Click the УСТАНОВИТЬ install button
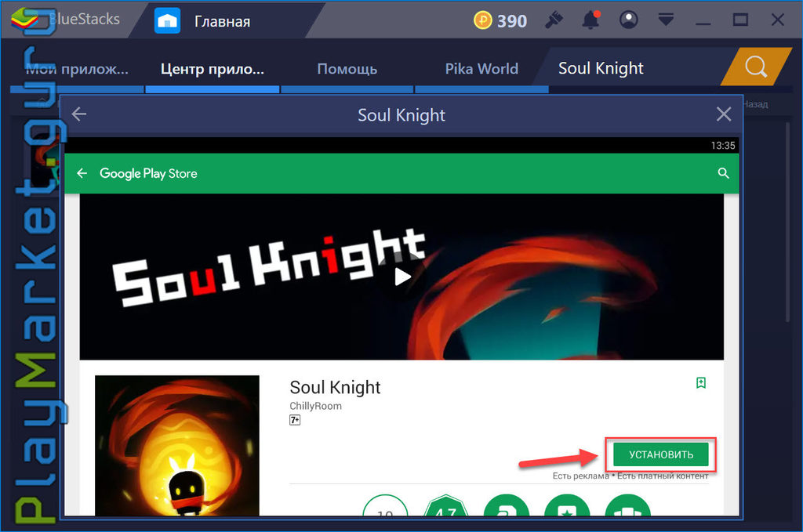 (x=660, y=454)
